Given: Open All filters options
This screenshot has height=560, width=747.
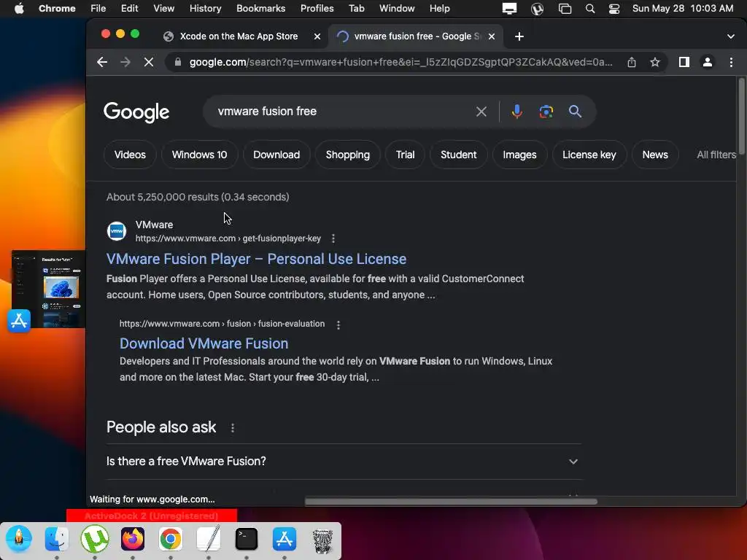Looking at the screenshot, I should [x=716, y=155].
